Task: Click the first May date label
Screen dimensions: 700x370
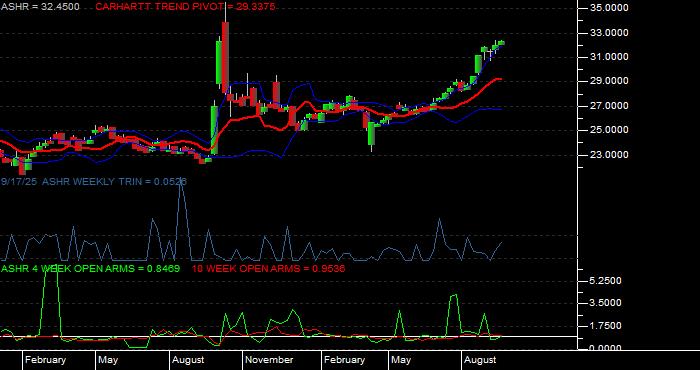Action: point(108,360)
